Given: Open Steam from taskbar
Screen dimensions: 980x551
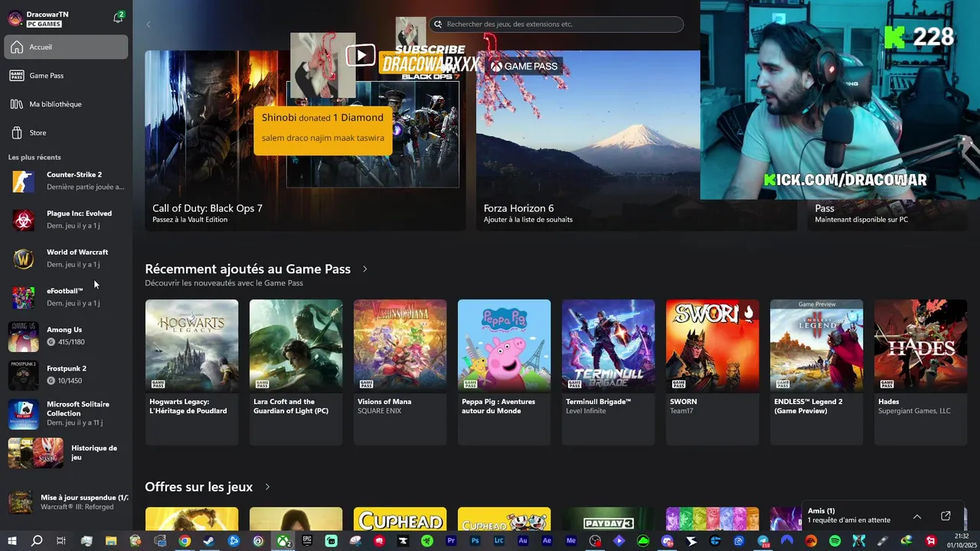Looking at the screenshot, I should pos(209,541).
